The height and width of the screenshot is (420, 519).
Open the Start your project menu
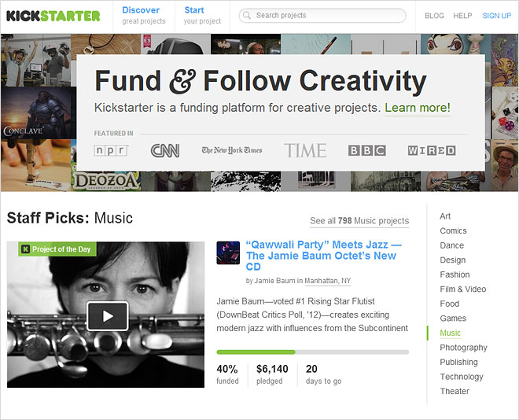coord(202,16)
